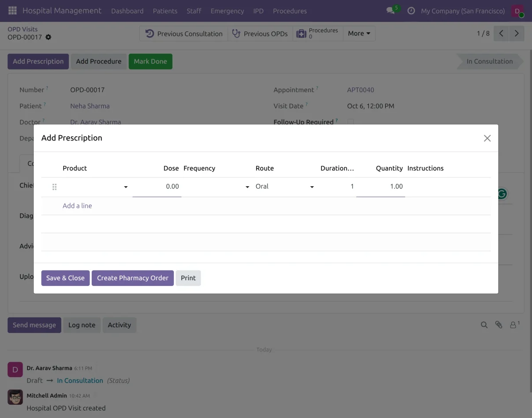
Task: Open Previous OPDs button
Action: click(x=260, y=33)
